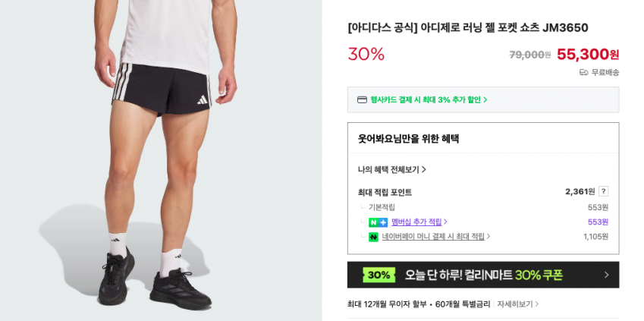
Task: Click the N+ membership badge icon
Action: coord(378,222)
